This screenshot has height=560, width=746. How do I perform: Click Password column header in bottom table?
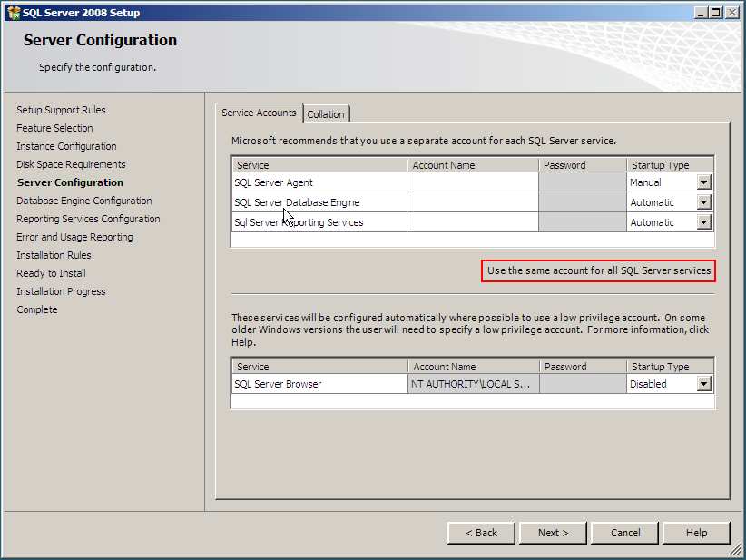583,367
